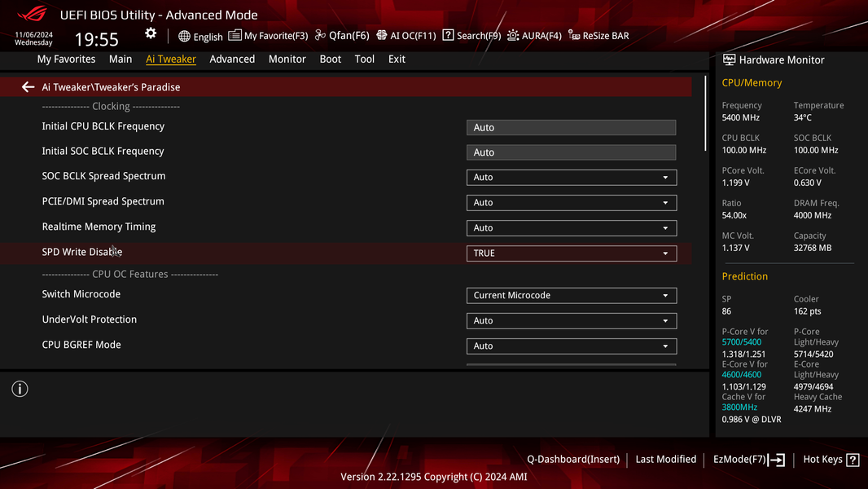
Task: Select SOC BCLK Spread Spectrum label
Action: 104,176
